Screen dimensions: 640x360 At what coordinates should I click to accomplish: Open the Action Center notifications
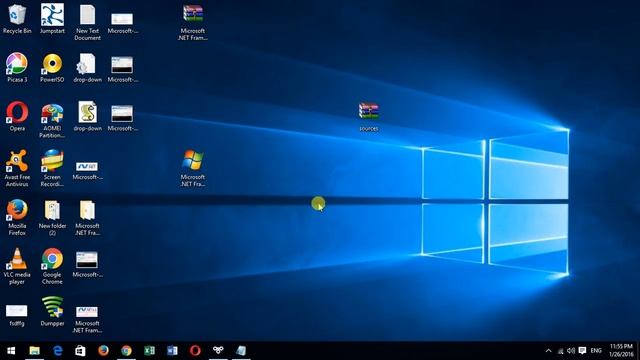(x=582, y=351)
